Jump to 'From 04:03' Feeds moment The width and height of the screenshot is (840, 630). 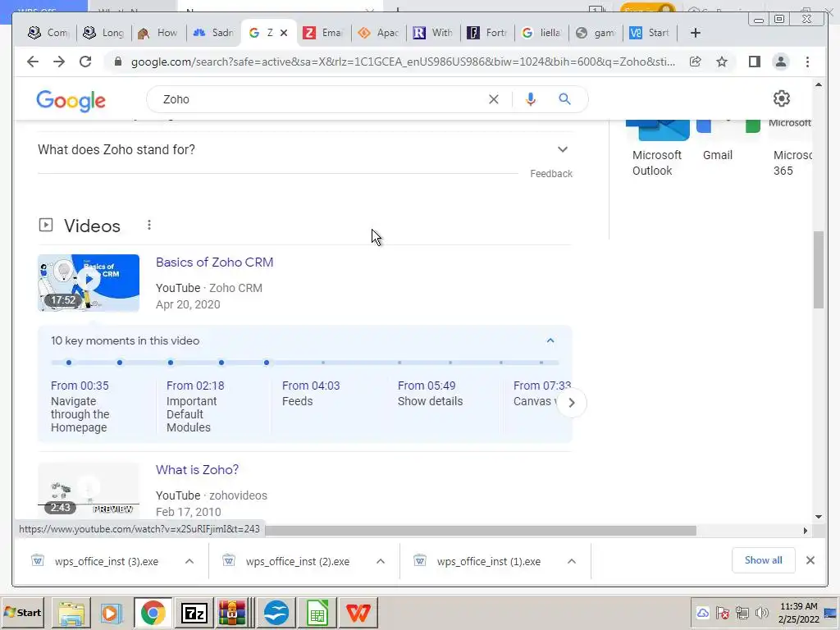(311, 386)
